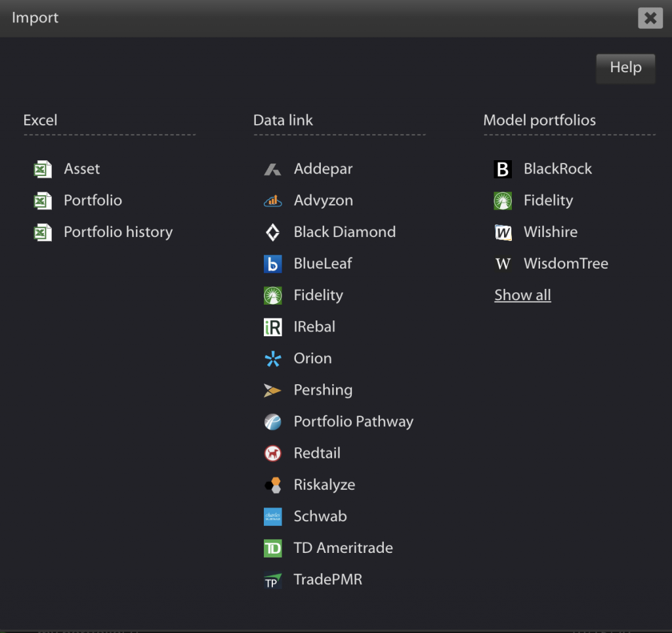This screenshot has width=672, height=633.
Task: Choose TradePMR data link
Action: (328, 580)
